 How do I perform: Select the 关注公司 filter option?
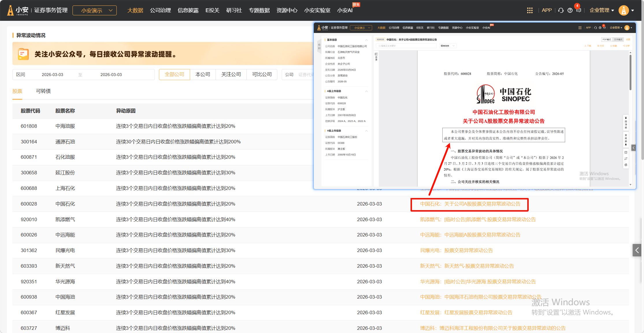tap(231, 75)
